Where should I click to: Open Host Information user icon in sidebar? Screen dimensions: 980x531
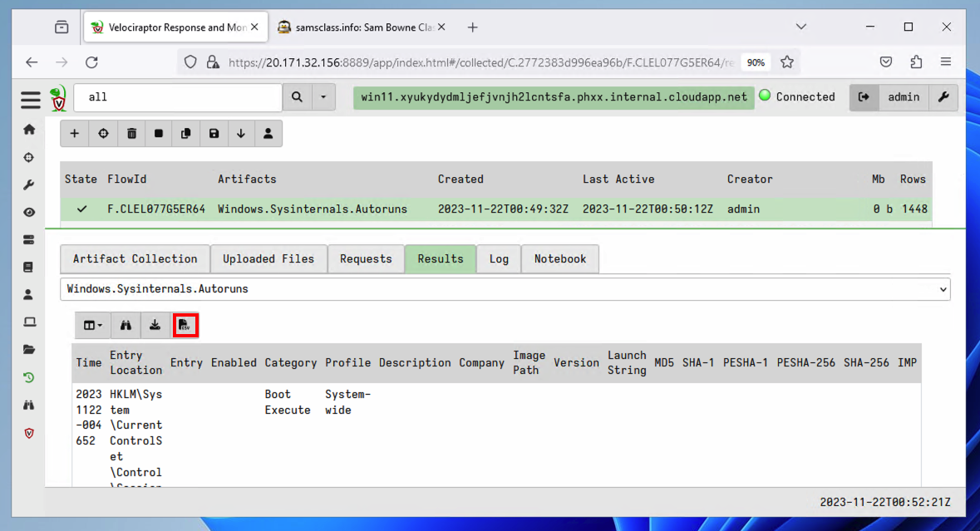click(29, 295)
